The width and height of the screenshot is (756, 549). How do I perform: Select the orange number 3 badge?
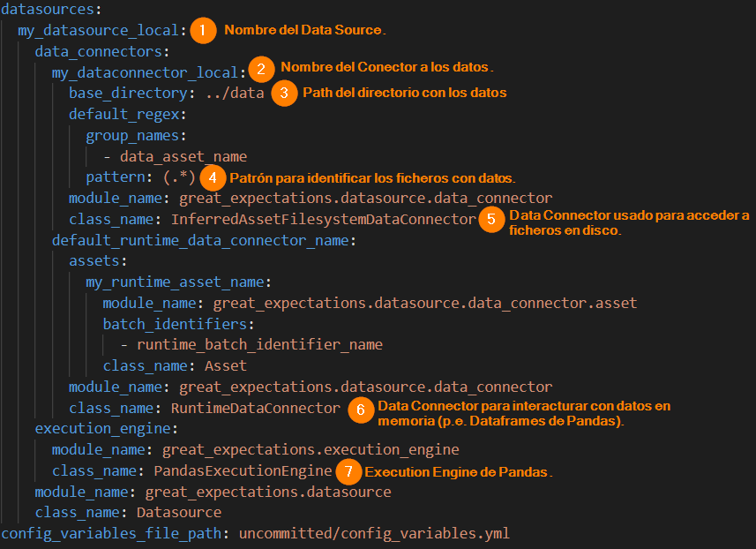coord(284,93)
